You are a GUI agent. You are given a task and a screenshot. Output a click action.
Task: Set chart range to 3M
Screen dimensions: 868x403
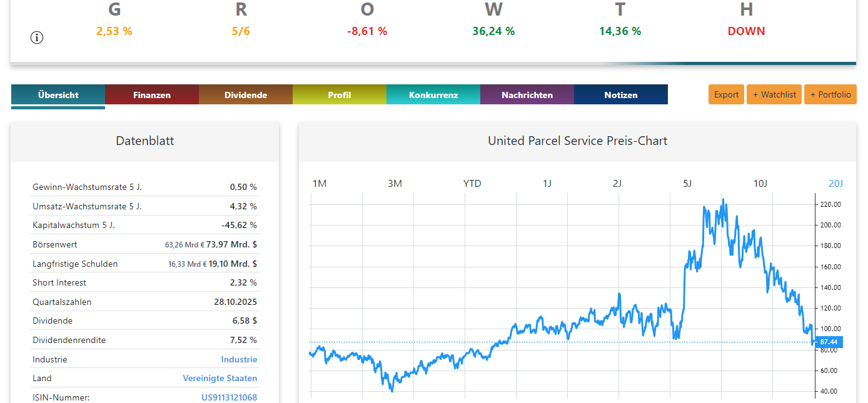coord(395,183)
